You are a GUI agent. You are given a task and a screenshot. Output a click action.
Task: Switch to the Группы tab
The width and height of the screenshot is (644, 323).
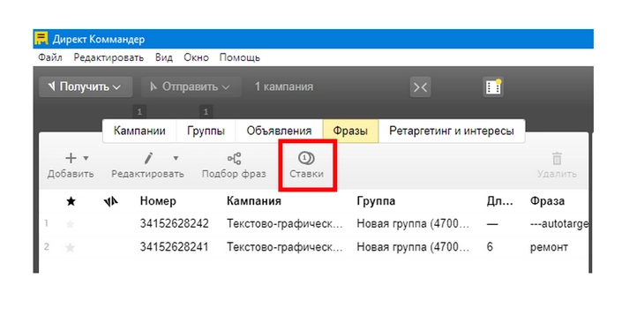click(206, 131)
